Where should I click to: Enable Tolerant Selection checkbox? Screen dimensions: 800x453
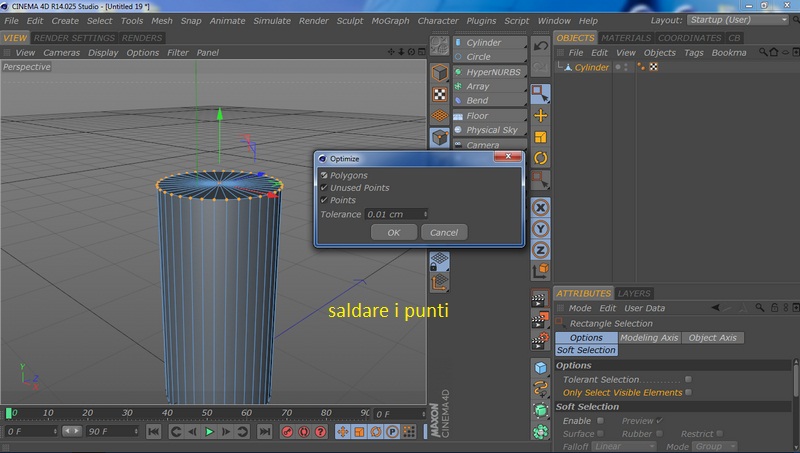pyautogui.click(x=688, y=379)
